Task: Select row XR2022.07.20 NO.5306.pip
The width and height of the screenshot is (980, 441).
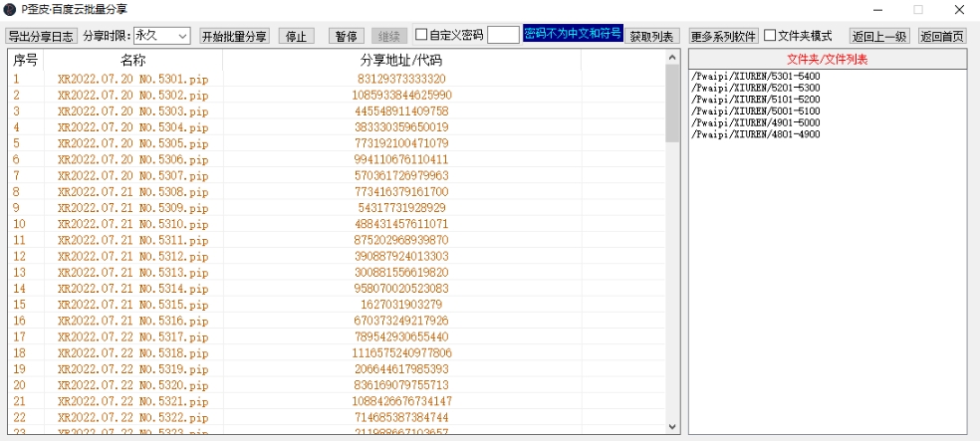Action: coord(337,159)
